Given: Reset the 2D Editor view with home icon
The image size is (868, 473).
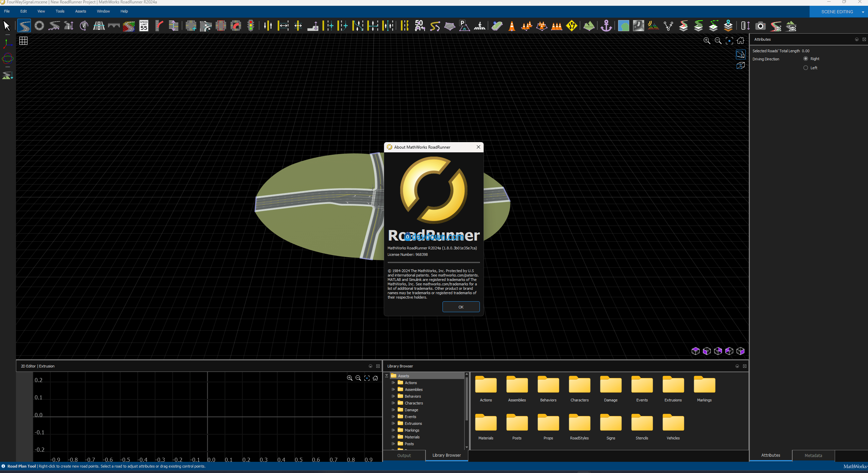Looking at the screenshot, I should click(375, 378).
